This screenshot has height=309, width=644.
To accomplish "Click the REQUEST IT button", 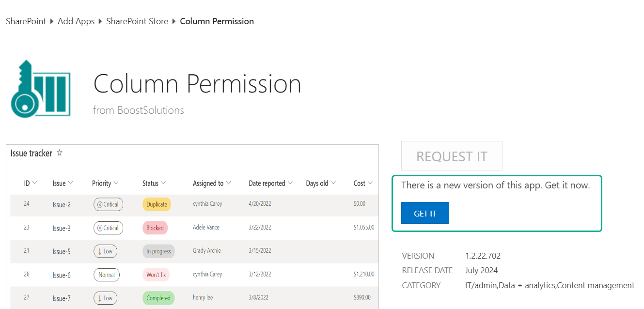I will pos(452,156).
